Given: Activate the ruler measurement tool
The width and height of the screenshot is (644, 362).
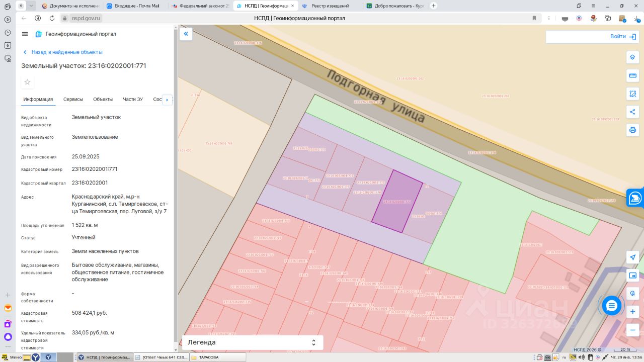Looking at the screenshot, I should (632, 75).
